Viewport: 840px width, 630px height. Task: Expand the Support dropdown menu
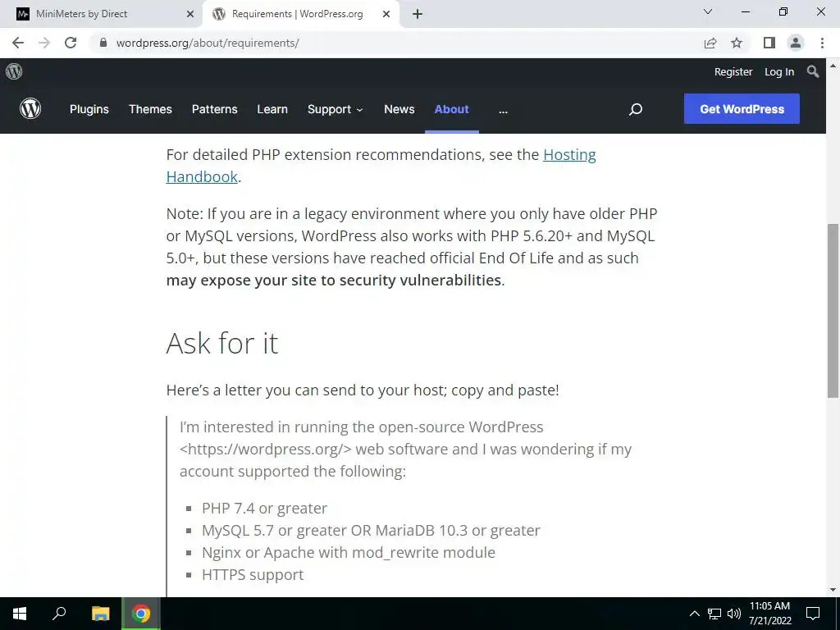click(336, 109)
